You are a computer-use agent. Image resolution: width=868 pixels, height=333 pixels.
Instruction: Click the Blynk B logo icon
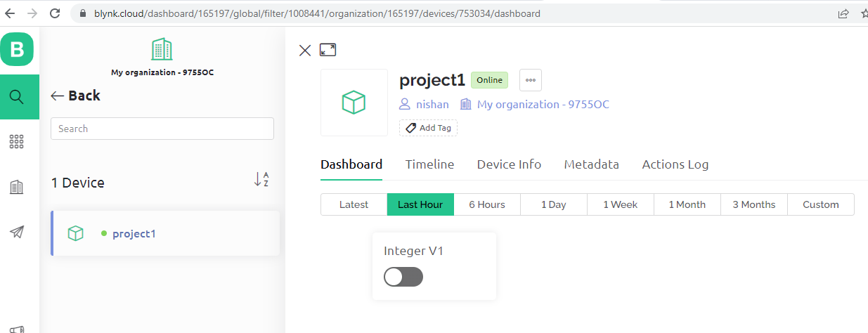point(17,49)
